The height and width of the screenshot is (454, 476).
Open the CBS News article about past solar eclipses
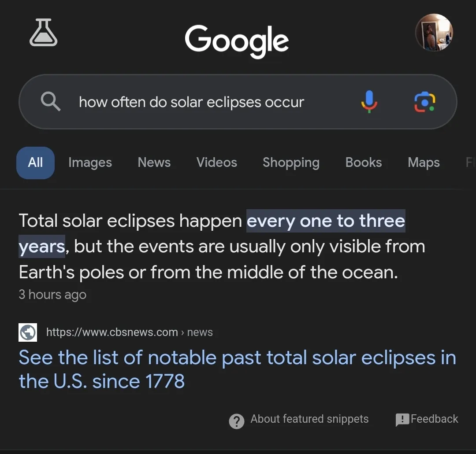(x=237, y=369)
